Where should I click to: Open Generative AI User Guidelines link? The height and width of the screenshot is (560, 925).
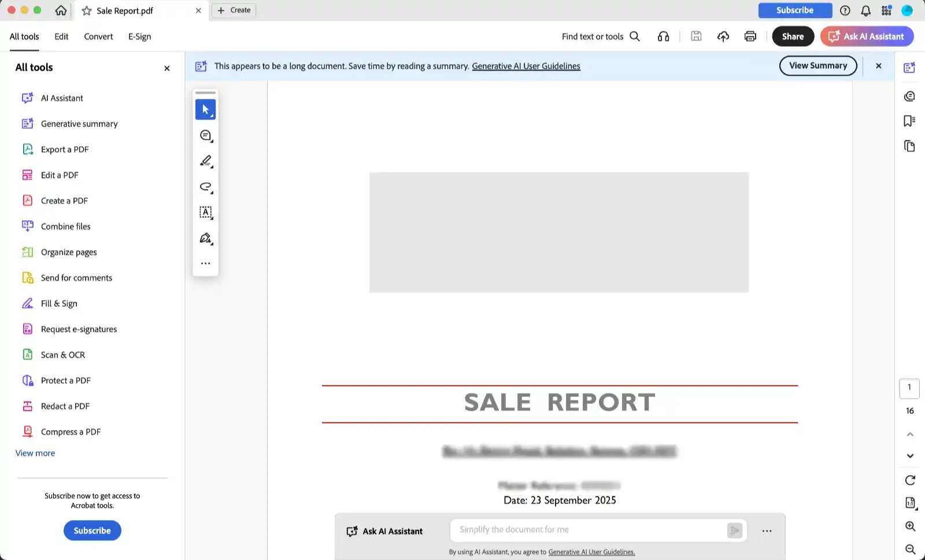tap(526, 66)
